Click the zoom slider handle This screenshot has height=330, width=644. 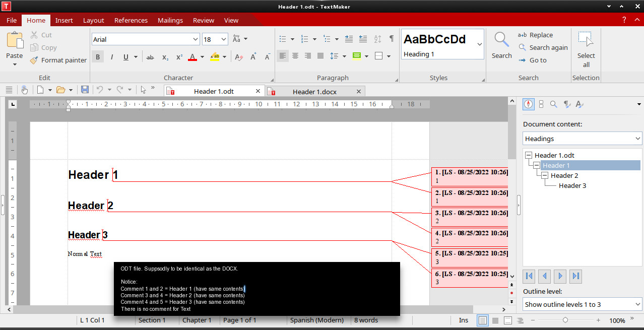(x=565, y=320)
